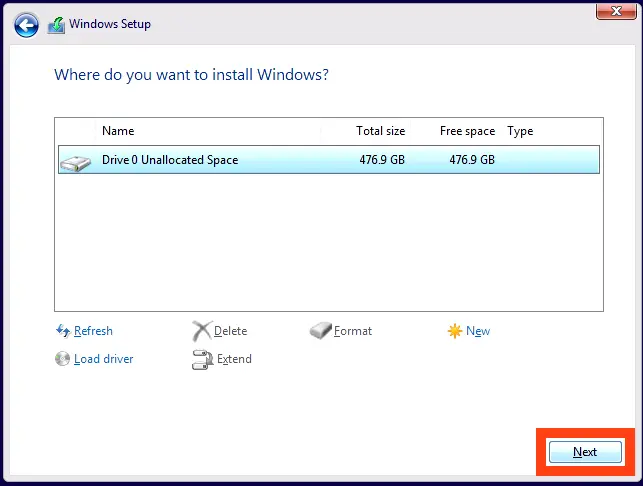Click the Extend partition icon
The height and width of the screenshot is (486, 643).
(202, 359)
